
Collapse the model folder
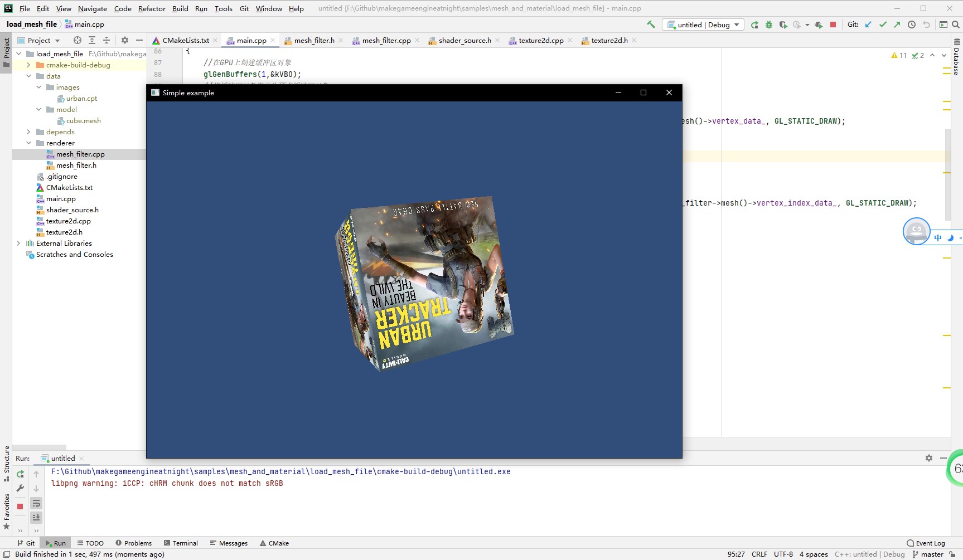(38, 110)
